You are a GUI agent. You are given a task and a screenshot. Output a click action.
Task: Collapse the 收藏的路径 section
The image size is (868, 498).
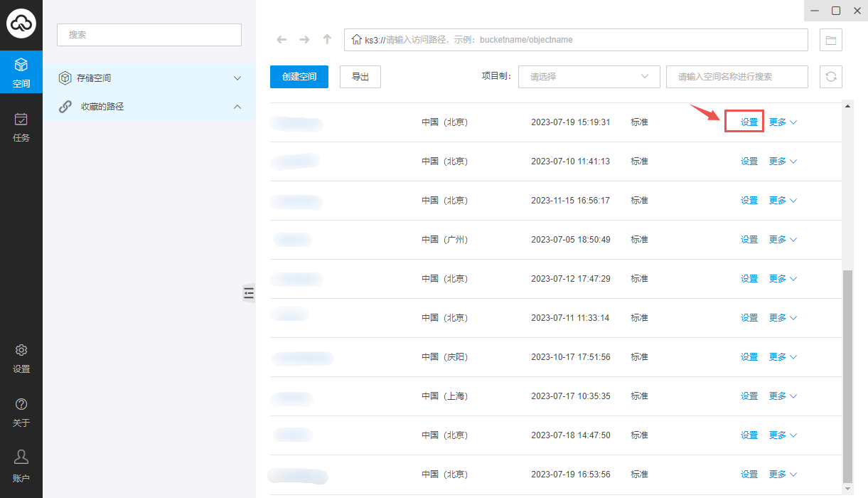(237, 107)
